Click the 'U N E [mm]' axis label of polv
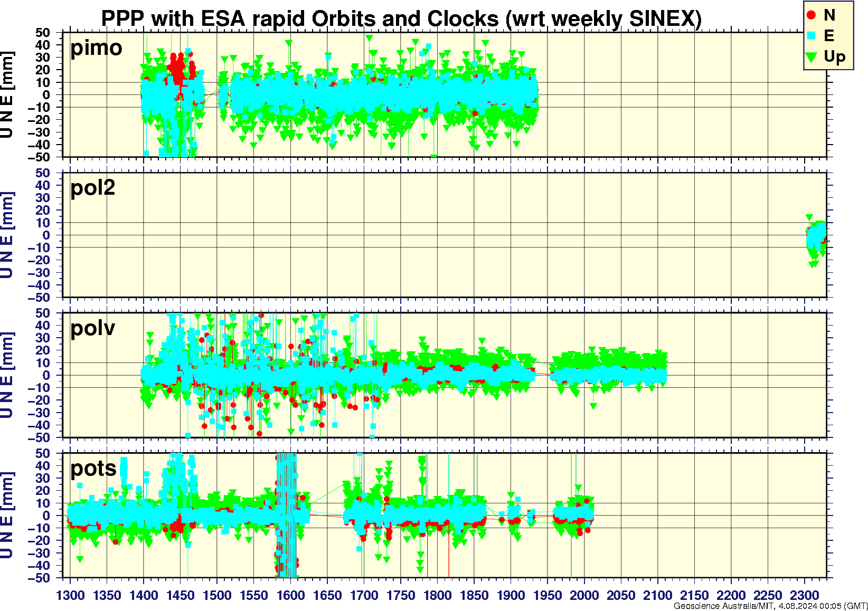The image size is (868, 611). (7, 375)
